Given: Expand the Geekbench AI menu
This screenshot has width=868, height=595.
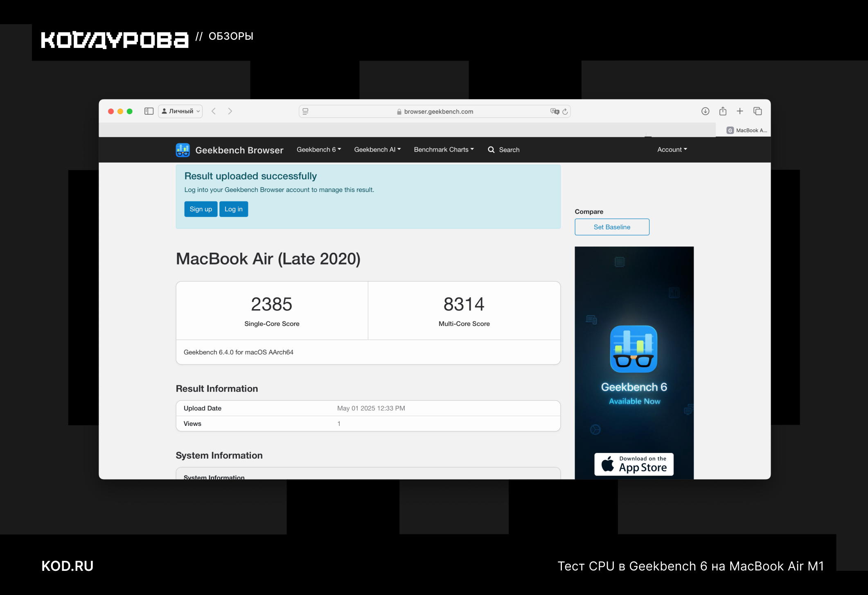Looking at the screenshot, I should click(377, 150).
